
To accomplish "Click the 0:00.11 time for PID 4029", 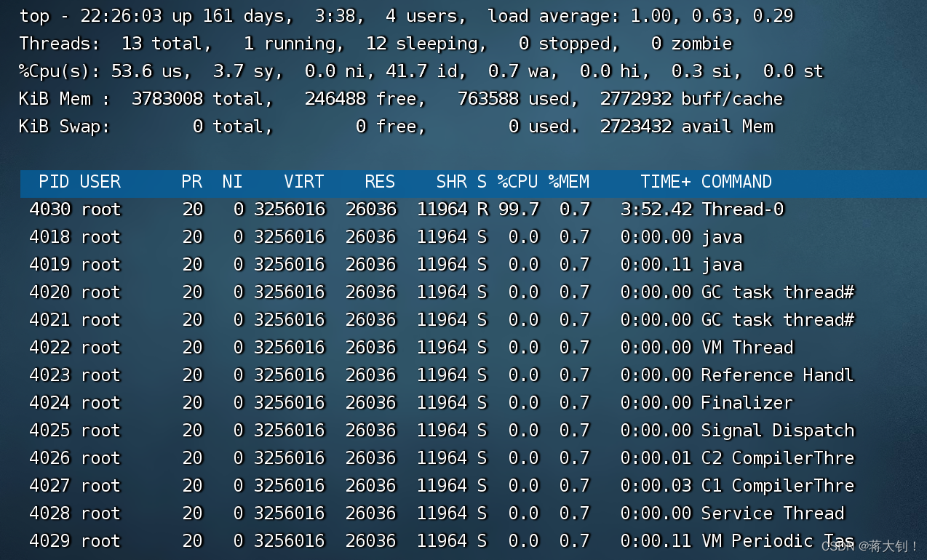I will pos(656,541).
